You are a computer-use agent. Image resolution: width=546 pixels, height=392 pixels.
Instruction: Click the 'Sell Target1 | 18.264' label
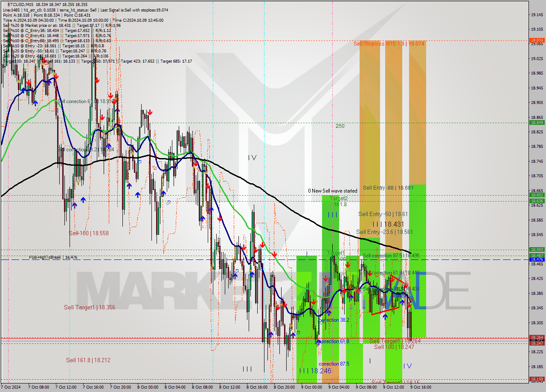tap(395, 341)
